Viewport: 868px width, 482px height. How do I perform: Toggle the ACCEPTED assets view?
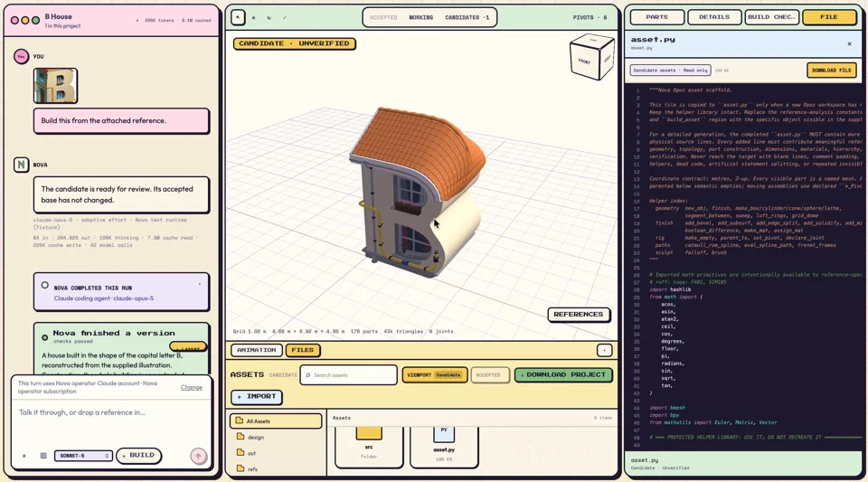[x=488, y=375]
